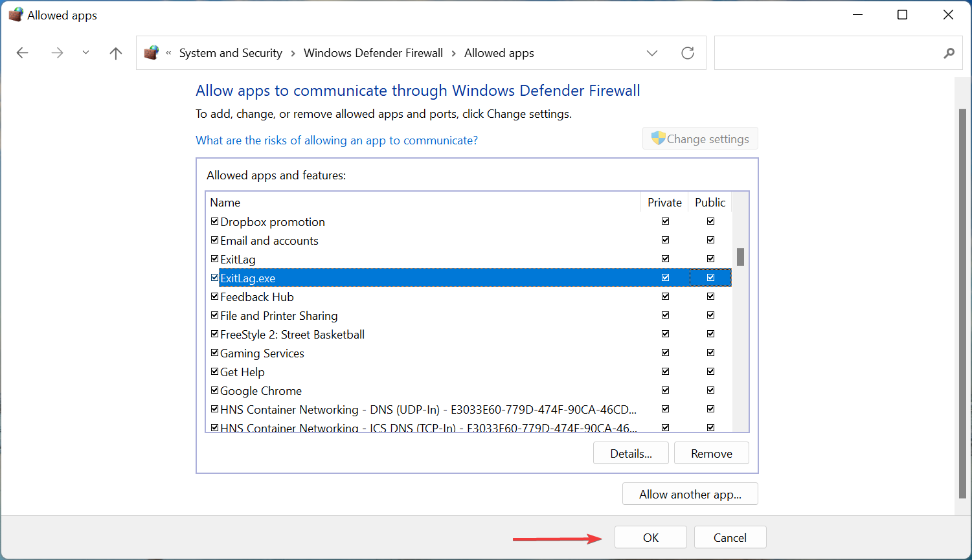972x560 pixels.
Task: Expand chevron after System and Security
Action: [x=293, y=53]
